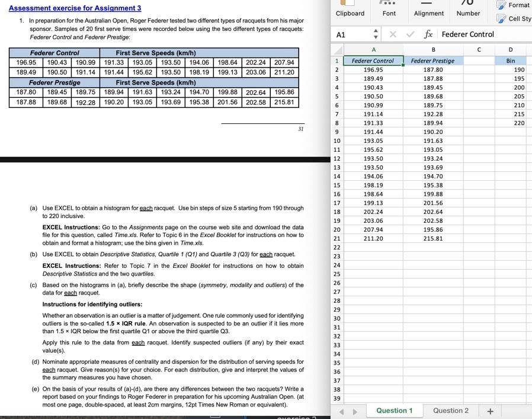Screen dimensions: 532x419
Task: Click the Cancel X icon beside the formula bar
Action: point(393,34)
